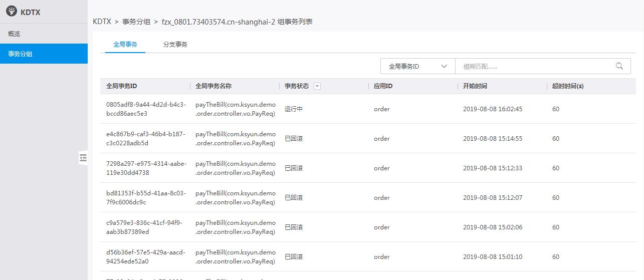Click the 运行中 status cell
Screen dimensions: 644x280
(x=294, y=109)
